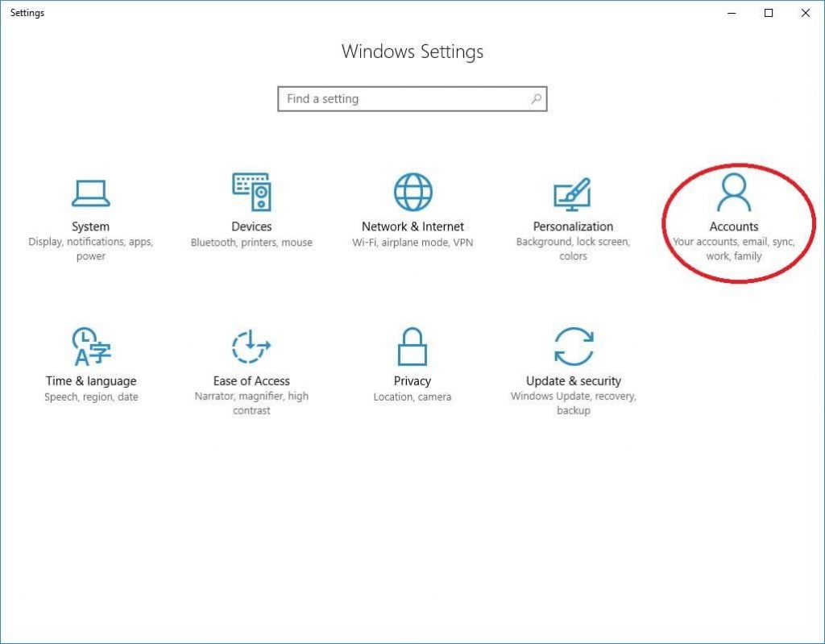Click 'Wi-Fi, airplane mode, VPN' description
This screenshot has width=825, height=644.
[x=412, y=243]
